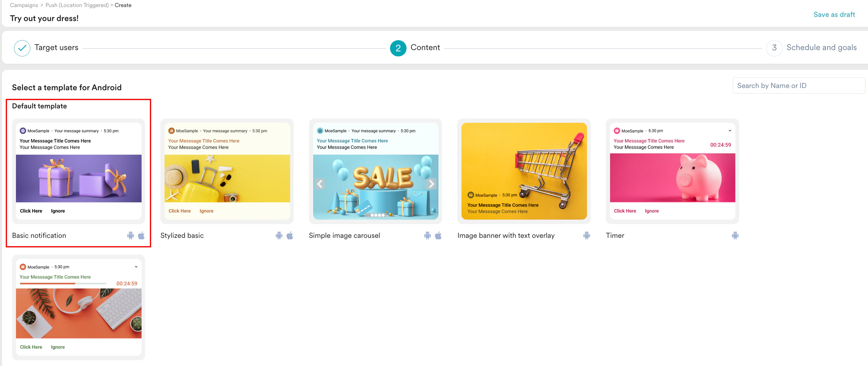
Task: Expand chevron on pink Timer notification
Action: pyautogui.click(x=730, y=130)
